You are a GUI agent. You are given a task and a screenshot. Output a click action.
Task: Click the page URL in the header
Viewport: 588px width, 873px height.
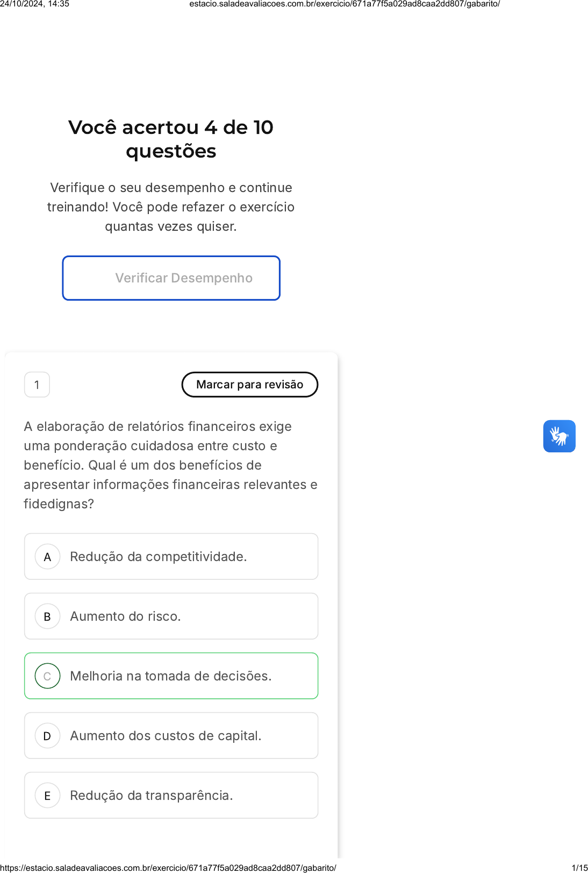tap(345, 4)
